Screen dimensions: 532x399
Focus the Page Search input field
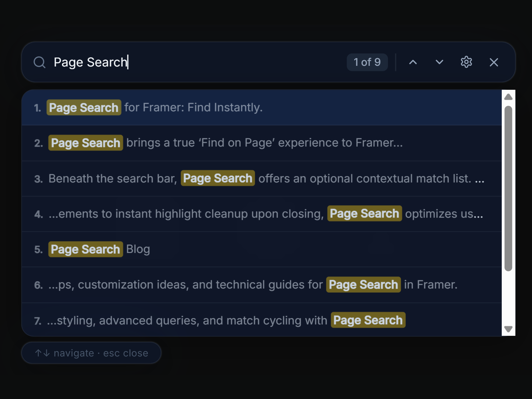pos(196,62)
